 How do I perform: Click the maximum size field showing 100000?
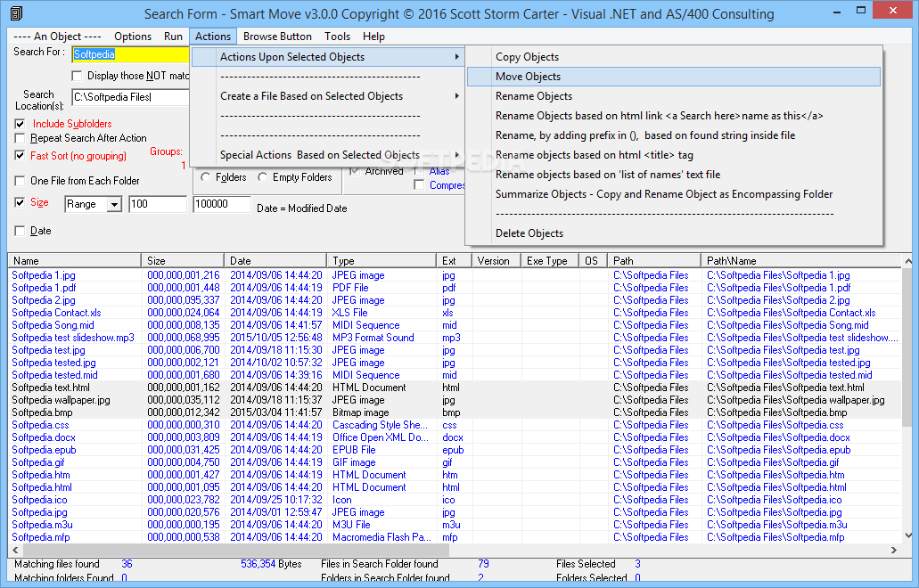click(x=222, y=204)
